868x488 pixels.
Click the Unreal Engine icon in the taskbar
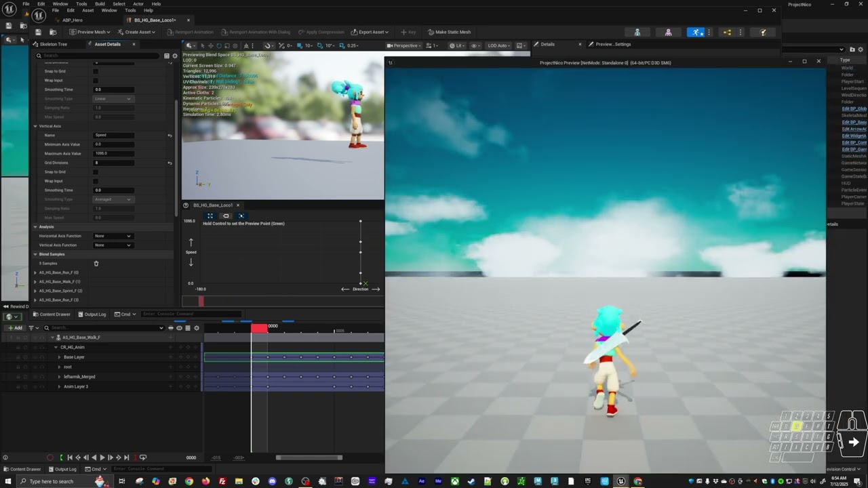(x=620, y=481)
